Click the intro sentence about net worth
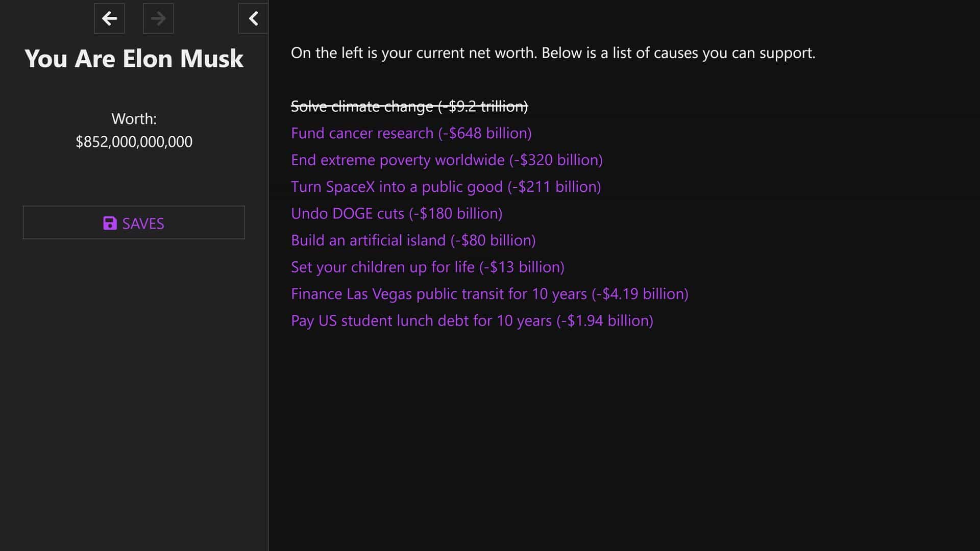This screenshot has width=980, height=551. coord(553,53)
